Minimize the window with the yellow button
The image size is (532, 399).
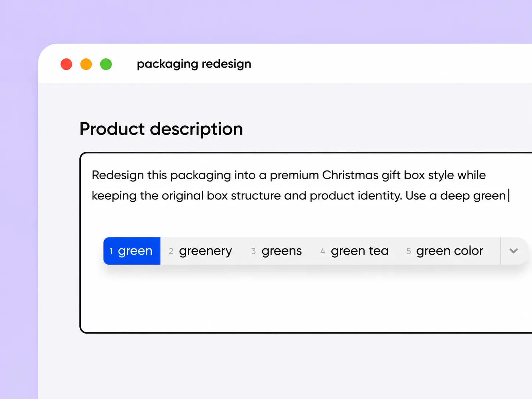coord(86,64)
